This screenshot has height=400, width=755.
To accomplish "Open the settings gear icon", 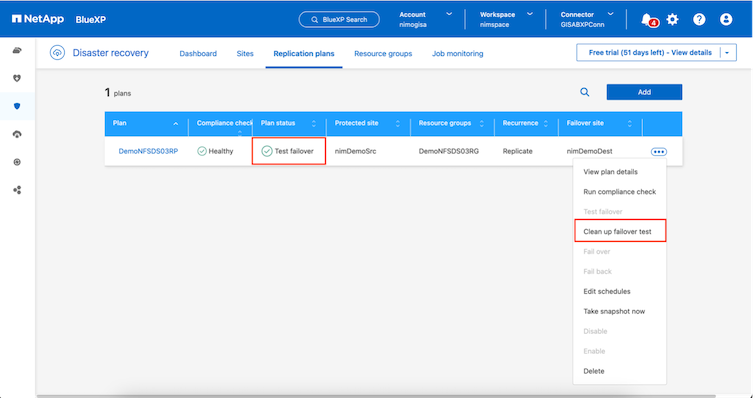I will point(672,19).
